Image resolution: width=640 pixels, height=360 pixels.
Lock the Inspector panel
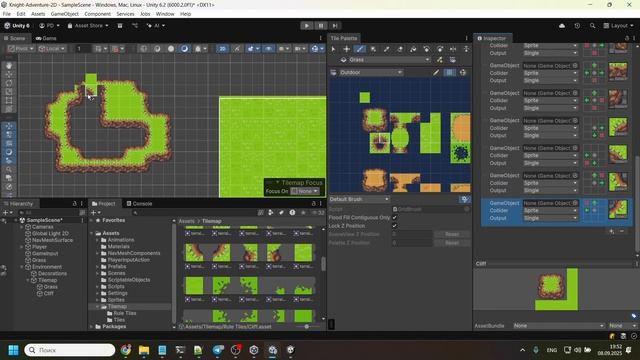[x=627, y=38]
